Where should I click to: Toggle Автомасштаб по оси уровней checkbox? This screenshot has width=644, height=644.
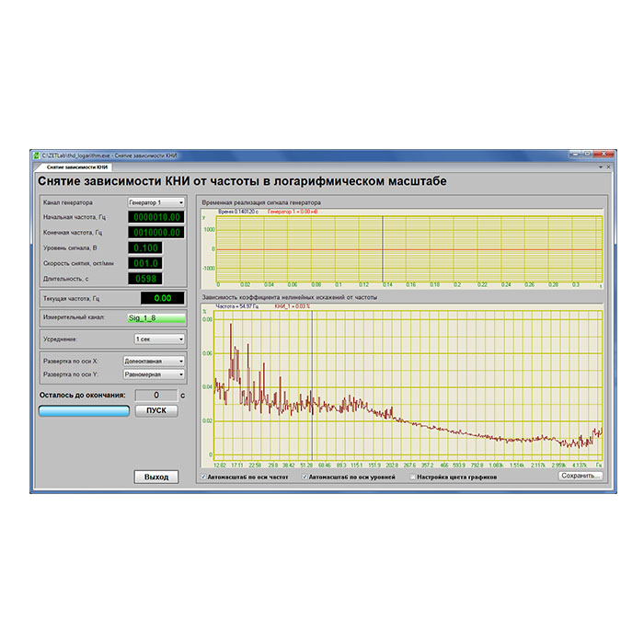305,477
